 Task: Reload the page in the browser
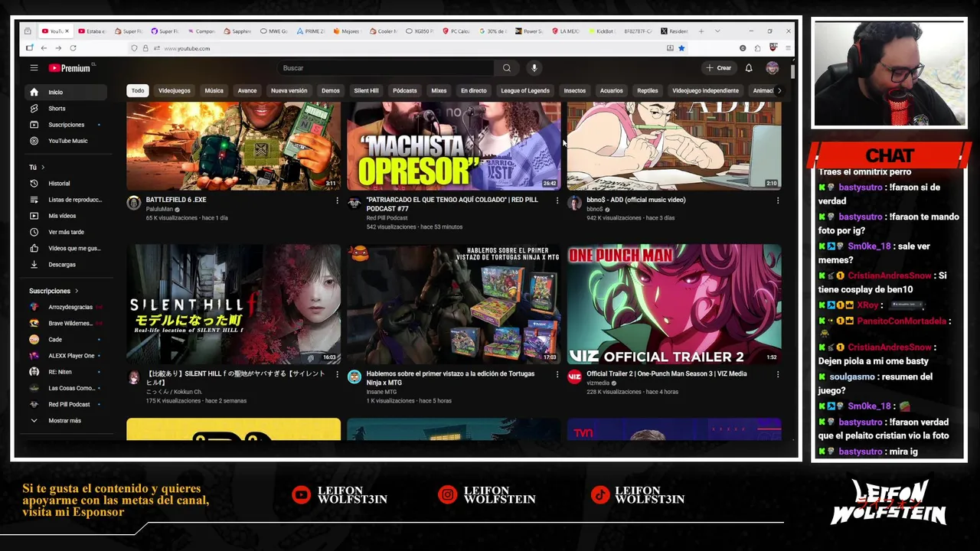72,48
